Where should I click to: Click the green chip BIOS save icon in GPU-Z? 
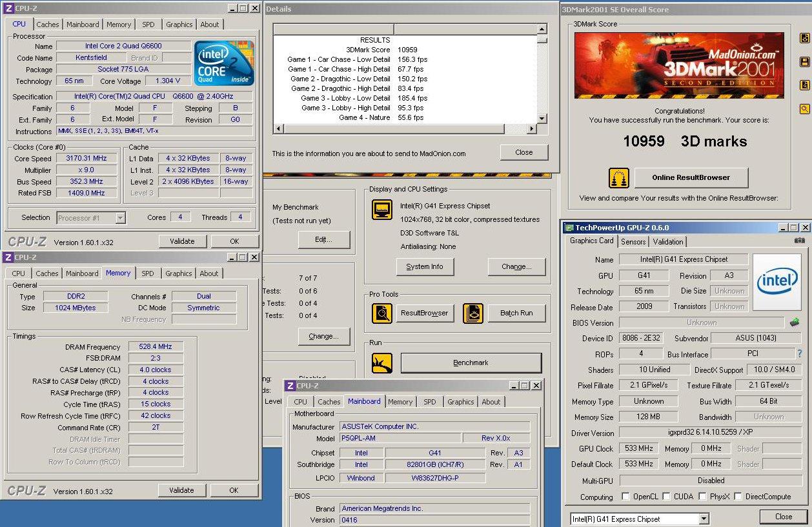coord(795,322)
